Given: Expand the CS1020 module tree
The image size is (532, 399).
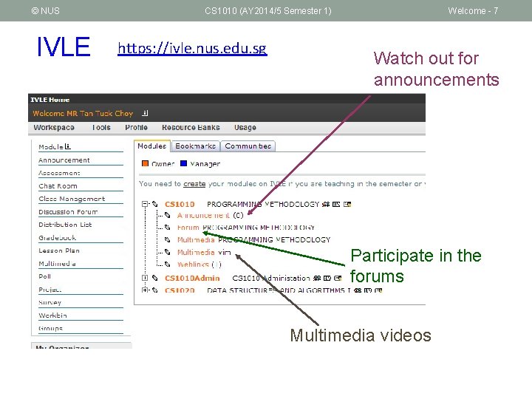Looking at the screenshot, I should [x=145, y=290].
